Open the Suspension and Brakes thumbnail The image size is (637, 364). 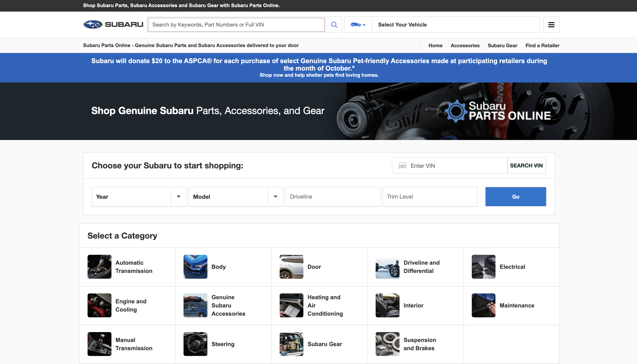tap(388, 344)
